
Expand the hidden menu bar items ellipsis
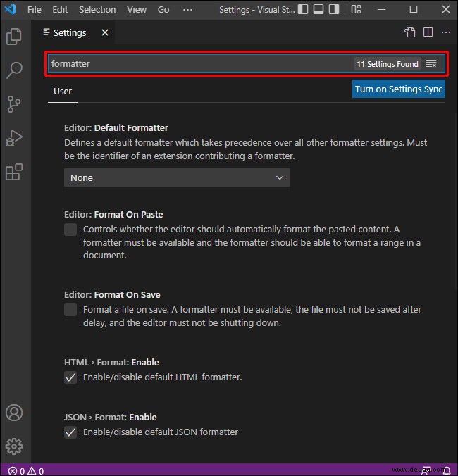click(187, 9)
